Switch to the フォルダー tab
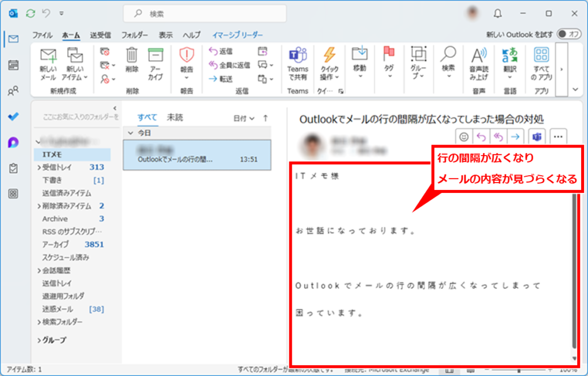Viewport: 588px width, 376px height. tap(134, 35)
